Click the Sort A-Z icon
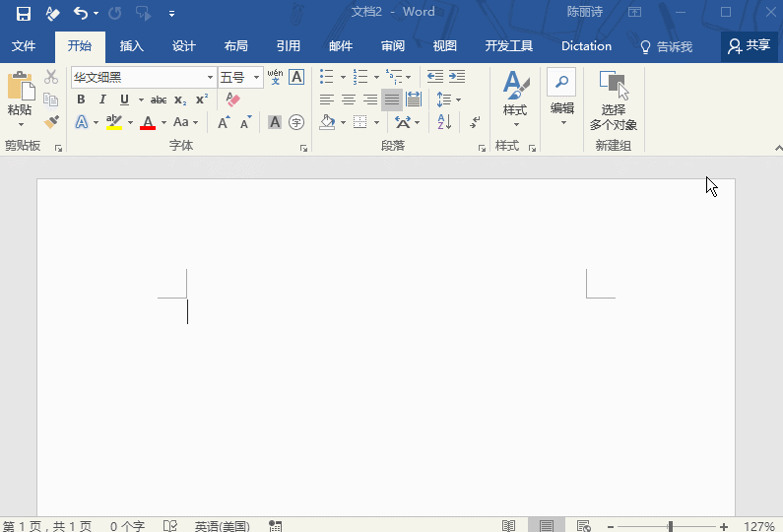 coord(444,122)
